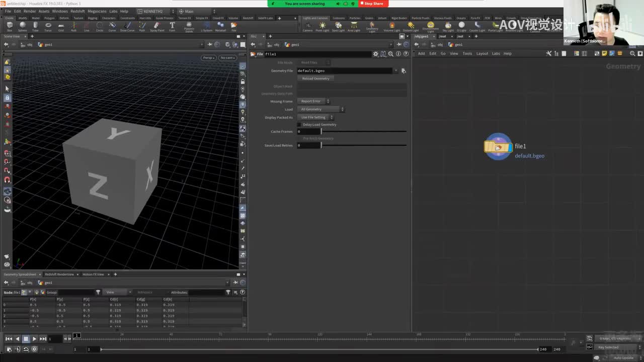The height and width of the screenshot is (362, 644).
Task: Adjust the Save/Load Retries slider
Action: click(x=364, y=145)
